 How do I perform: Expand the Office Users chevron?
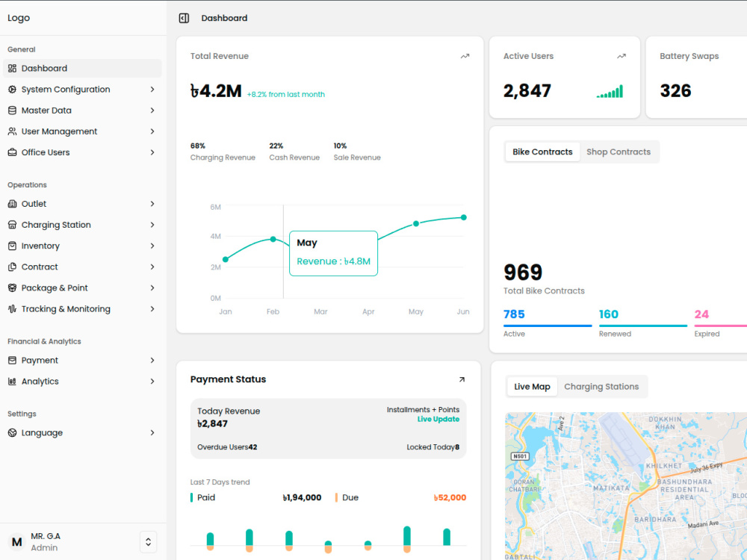tap(152, 152)
